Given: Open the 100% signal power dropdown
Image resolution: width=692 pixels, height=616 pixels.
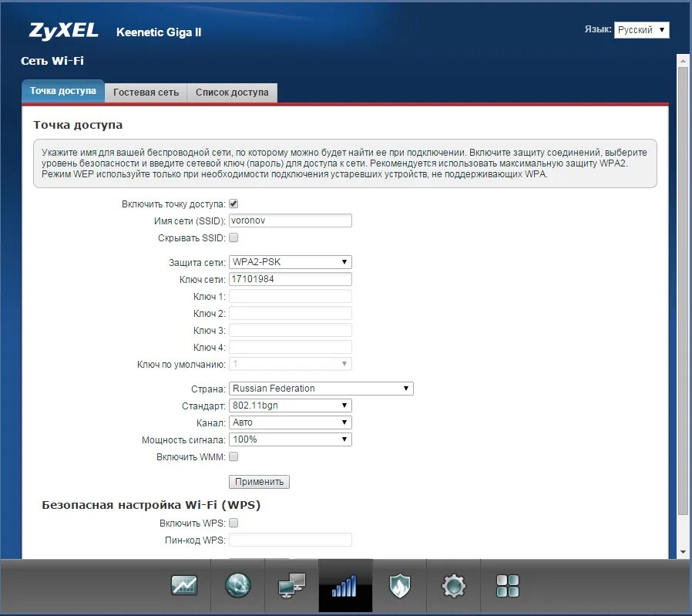Looking at the screenshot, I should [291, 439].
